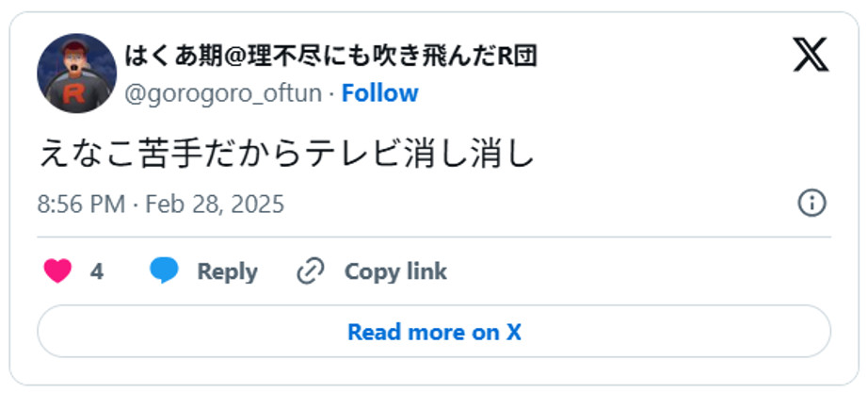Image resolution: width=868 pixels, height=393 pixels.
Task: Click the like count number 4
Action: 97,271
